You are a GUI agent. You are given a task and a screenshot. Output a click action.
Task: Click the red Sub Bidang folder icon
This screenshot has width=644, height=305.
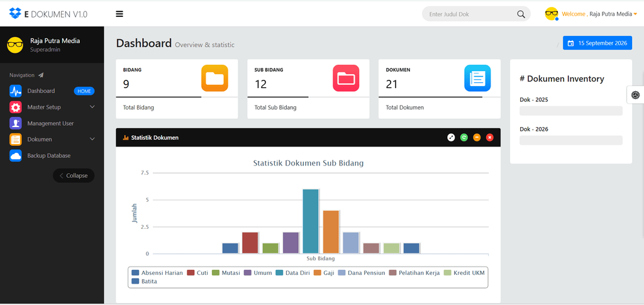(346, 78)
